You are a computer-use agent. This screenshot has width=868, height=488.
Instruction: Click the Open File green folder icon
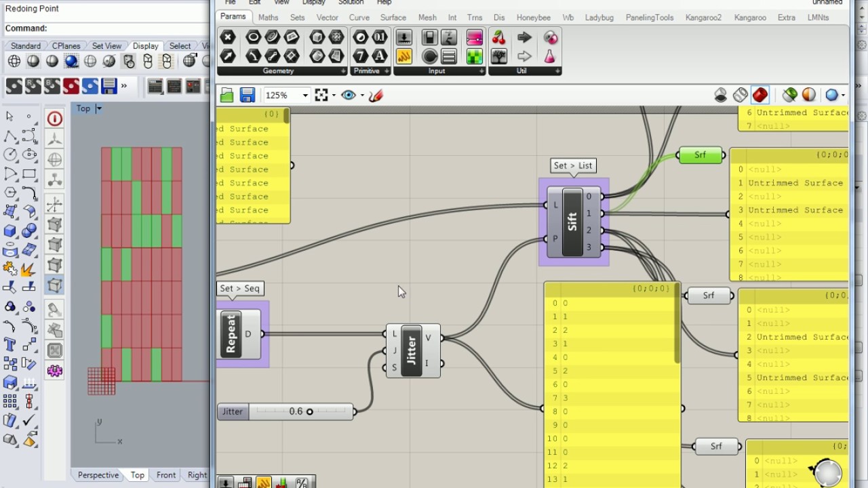coord(227,96)
